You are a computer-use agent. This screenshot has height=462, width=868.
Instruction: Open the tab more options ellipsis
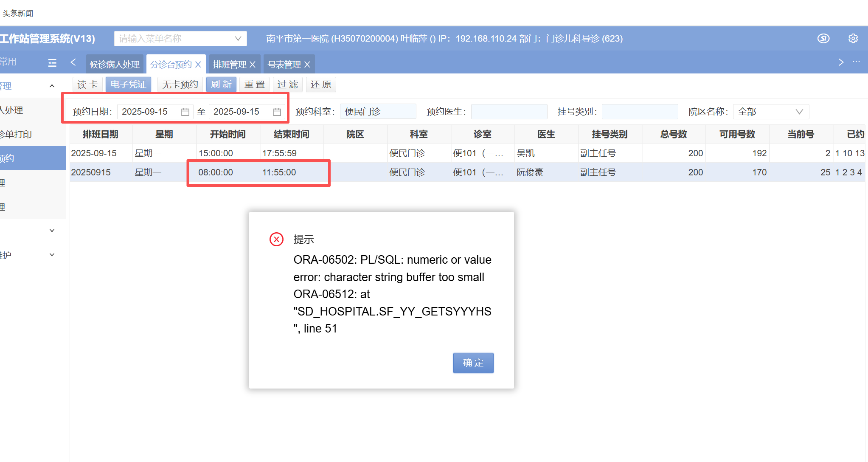click(857, 62)
